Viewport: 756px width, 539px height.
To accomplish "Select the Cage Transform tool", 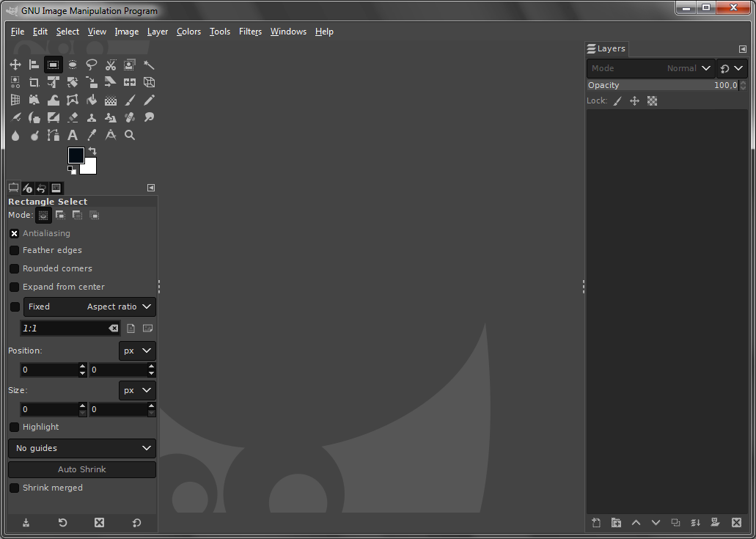I will [73, 100].
